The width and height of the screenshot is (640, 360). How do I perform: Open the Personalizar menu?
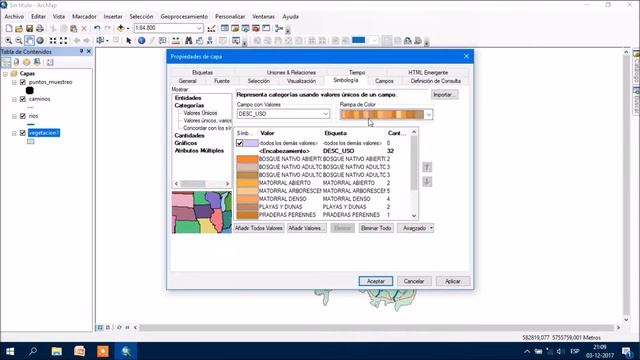point(230,17)
